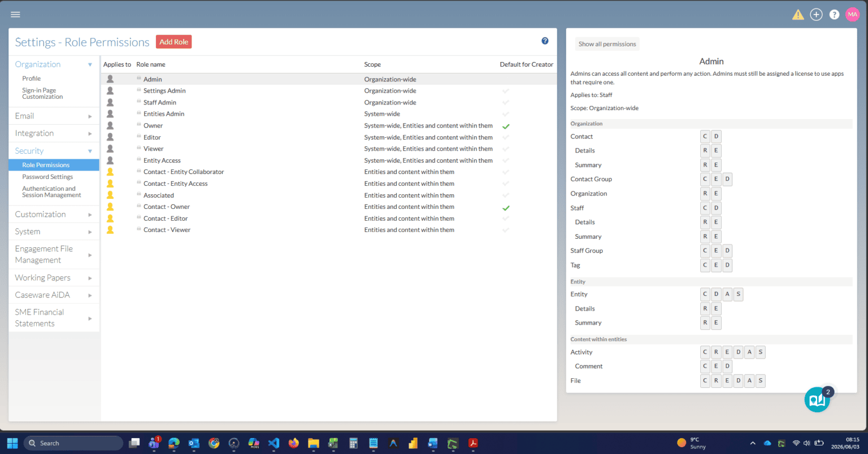This screenshot has width=868, height=454.
Task: Toggle the A permission for Entity
Action: point(727,294)
